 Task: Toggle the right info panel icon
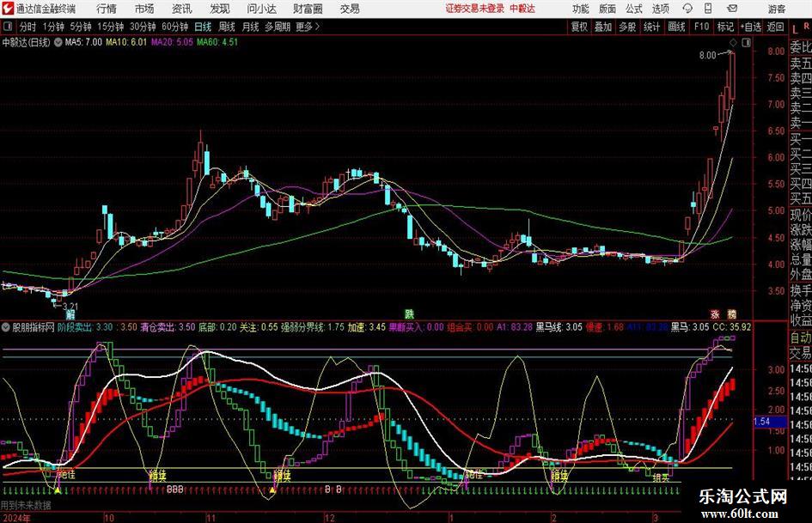coord(746,42)
